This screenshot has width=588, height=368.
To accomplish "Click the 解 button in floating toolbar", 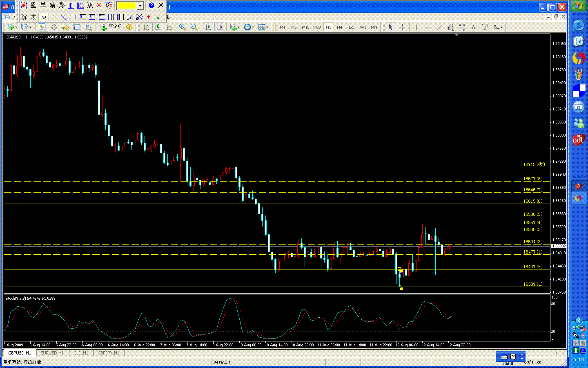I will pos(24,17).
